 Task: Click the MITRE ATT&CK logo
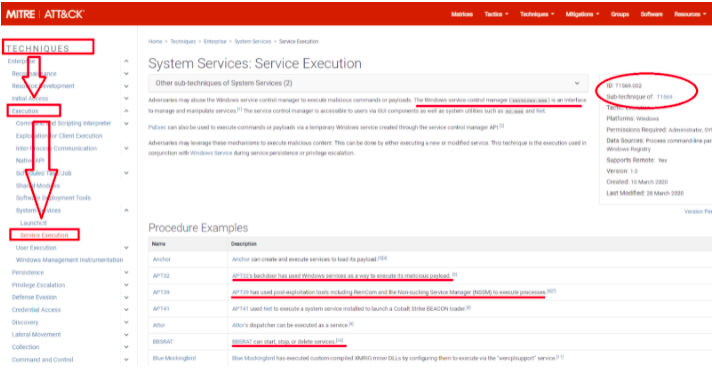click(44, 14)
